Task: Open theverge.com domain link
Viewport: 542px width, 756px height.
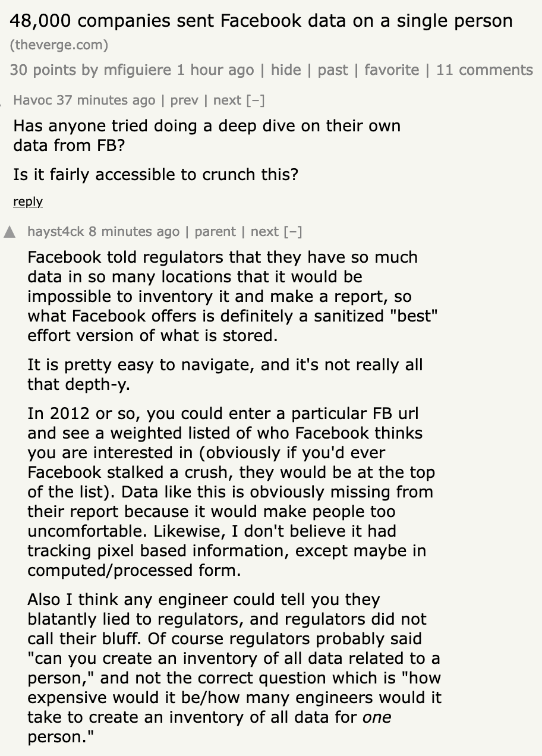Action: [59, 45]
